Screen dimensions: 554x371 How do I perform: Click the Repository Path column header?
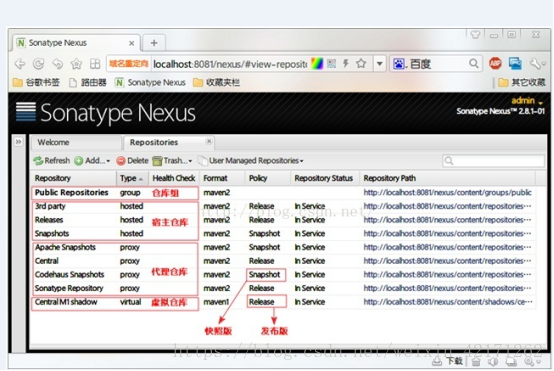click(448, 178)
